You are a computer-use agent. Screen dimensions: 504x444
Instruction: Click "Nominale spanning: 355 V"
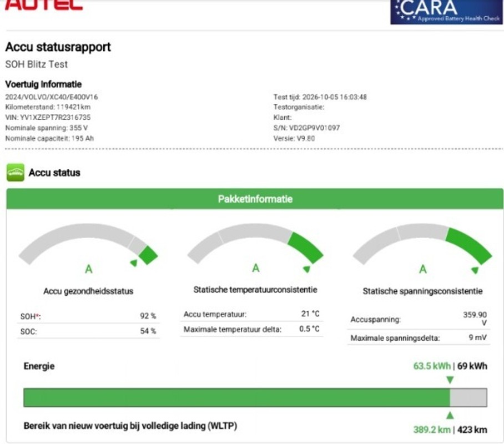tap(47, 128)
